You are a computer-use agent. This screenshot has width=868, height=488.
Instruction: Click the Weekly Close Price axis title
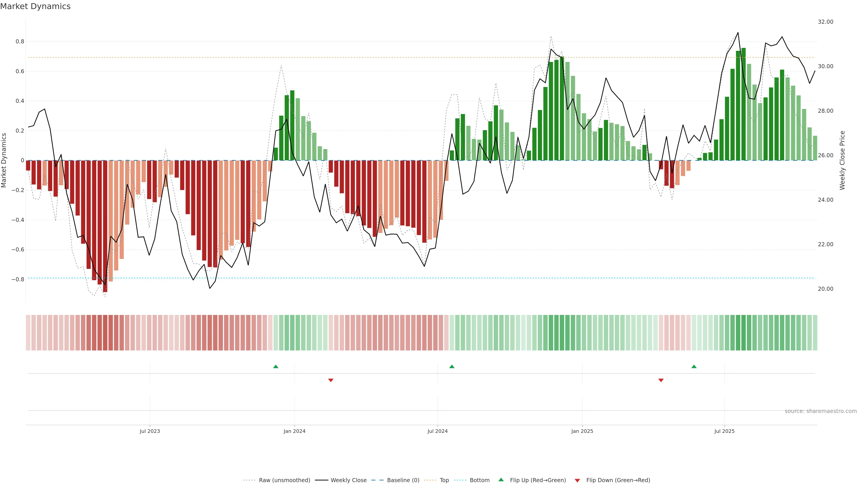[x=842, y=160]
